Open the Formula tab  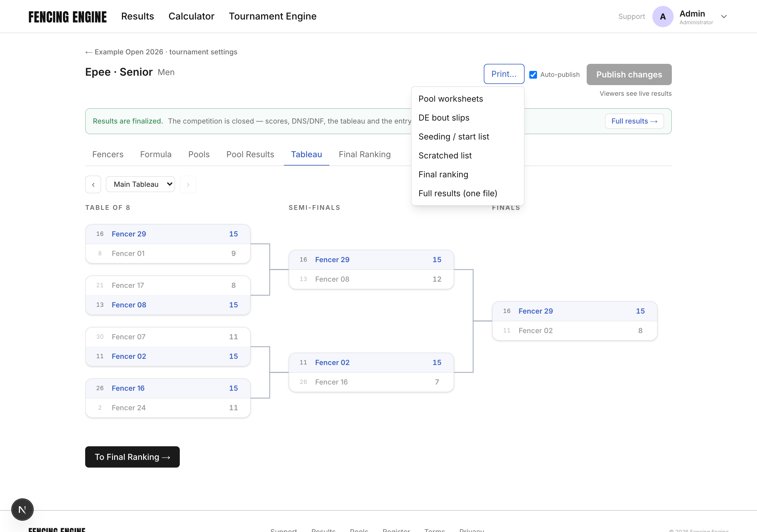coord(156,154)
